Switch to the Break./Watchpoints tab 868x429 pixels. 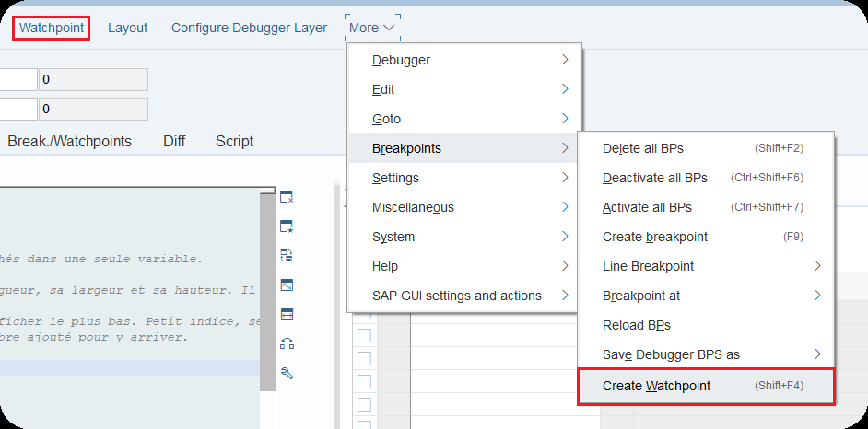70,142
